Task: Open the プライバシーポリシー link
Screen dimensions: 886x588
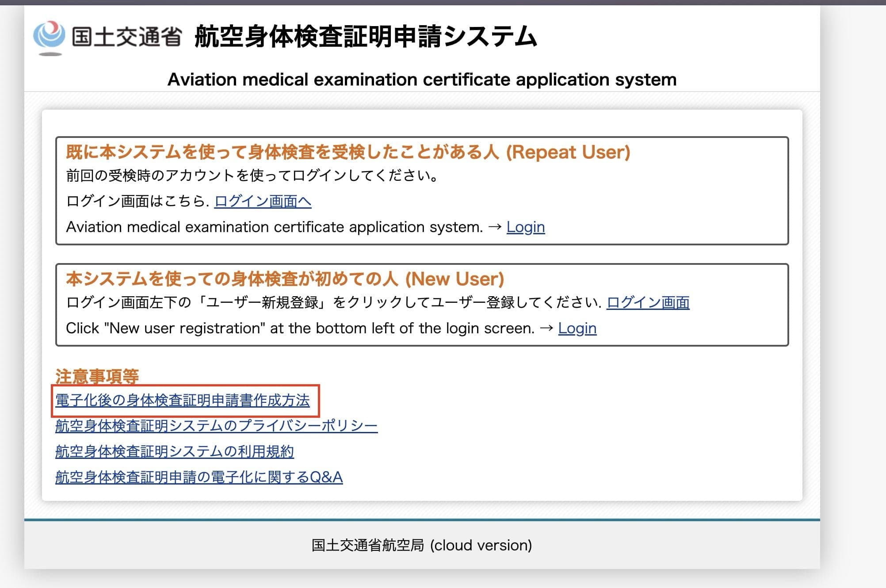Action: 216,426
